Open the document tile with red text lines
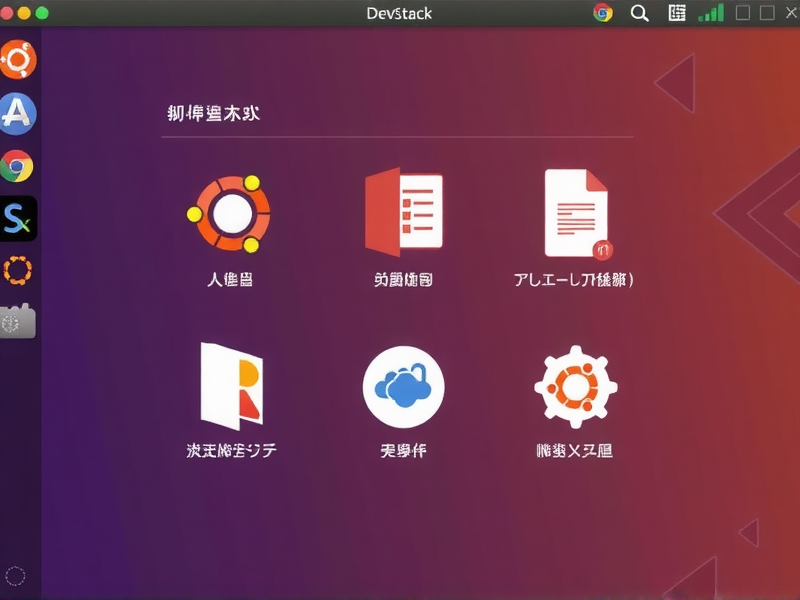800x600 pixels. pos(574,210)
